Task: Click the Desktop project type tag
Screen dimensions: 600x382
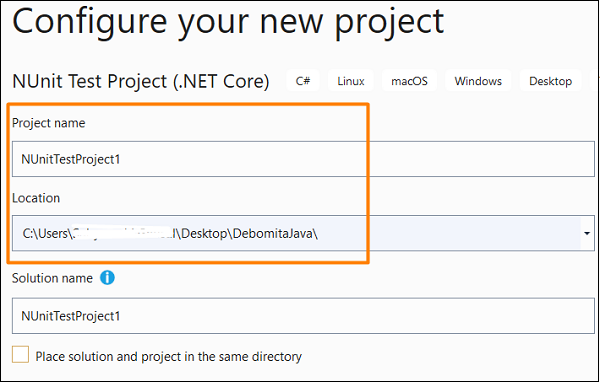Action: [550, 81]
